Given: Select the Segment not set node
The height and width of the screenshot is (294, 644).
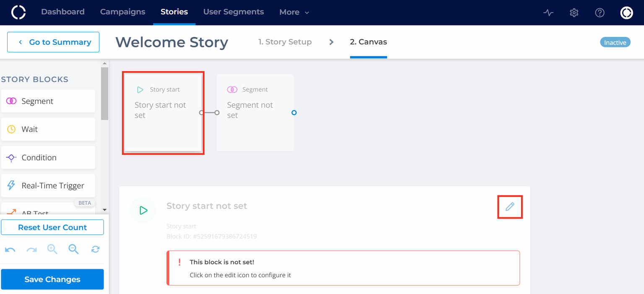Looking at the screenshot, I should [255, 113].
